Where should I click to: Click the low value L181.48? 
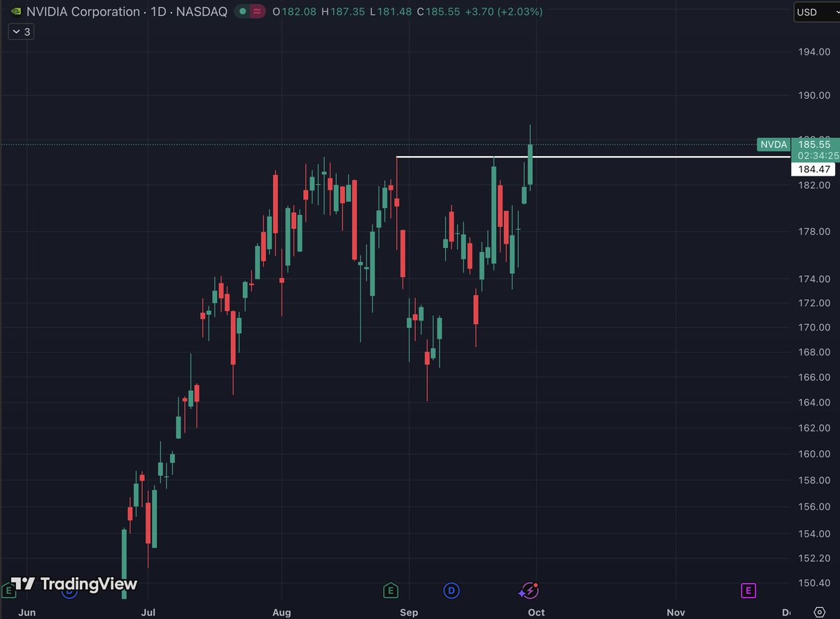pyautogui.click(x=391, y=12)
